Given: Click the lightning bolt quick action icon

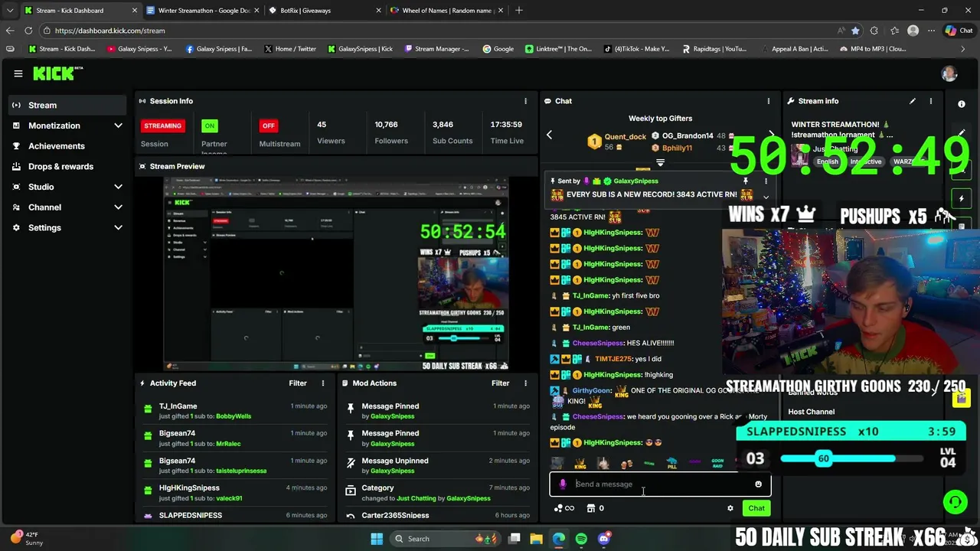Looking at the screenshot, I should (962, 198).
